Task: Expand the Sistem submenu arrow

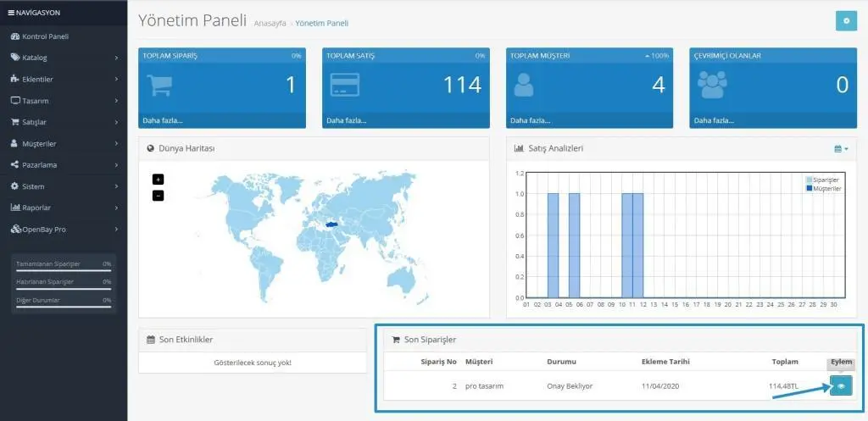Action: 116,186
